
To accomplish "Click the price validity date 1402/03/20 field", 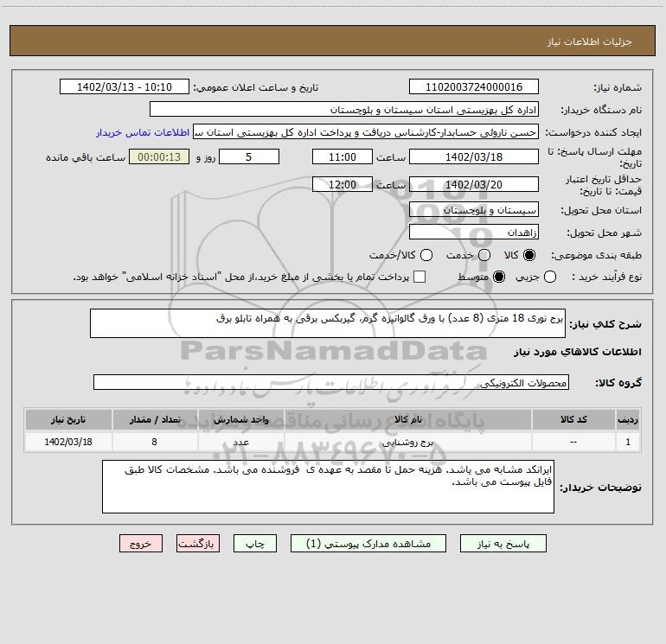I will tap(474, 184).
